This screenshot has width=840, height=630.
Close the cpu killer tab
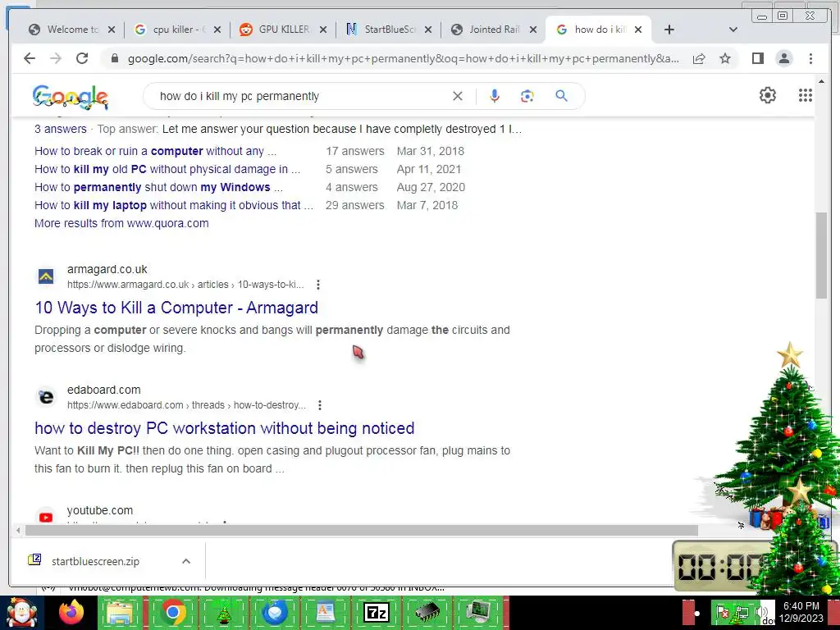(x=217, y=30)
